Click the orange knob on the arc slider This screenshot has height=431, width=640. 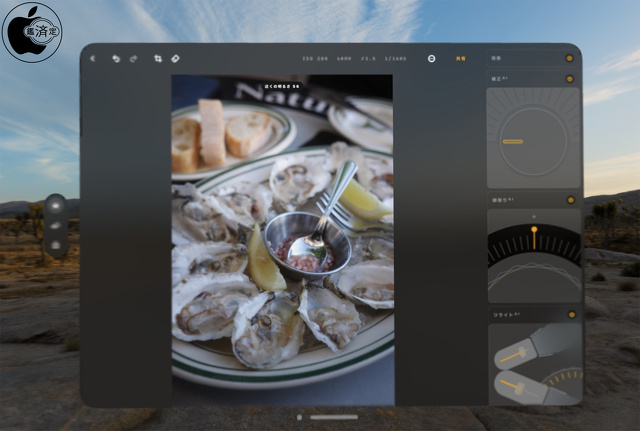[x=534, y=230]
